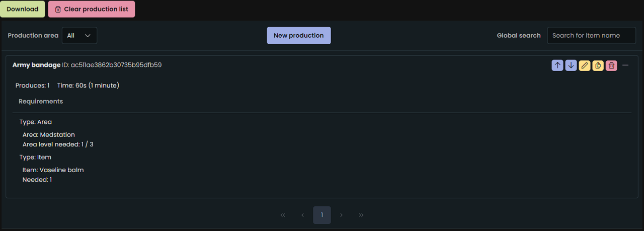
Task: Go to next page arrow
Action: pos(342,215)
